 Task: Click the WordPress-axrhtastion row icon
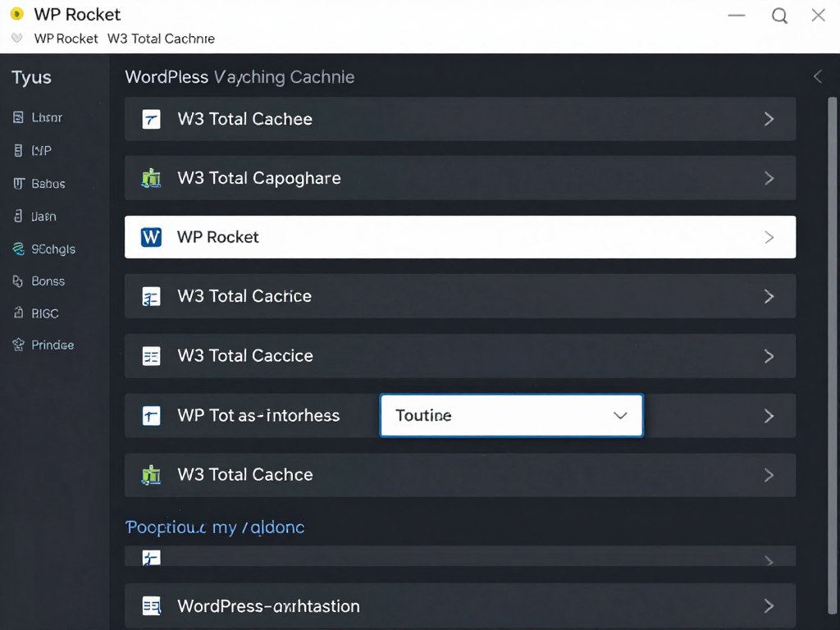(x=151, y=606)
